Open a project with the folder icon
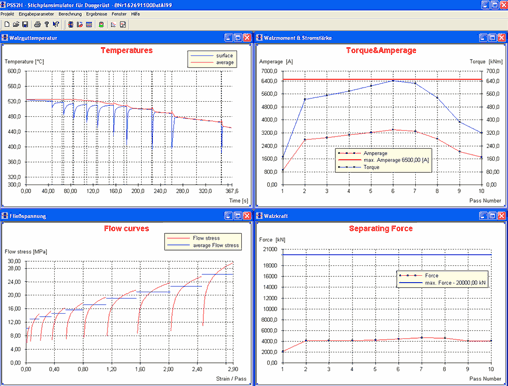 point(16,24)
